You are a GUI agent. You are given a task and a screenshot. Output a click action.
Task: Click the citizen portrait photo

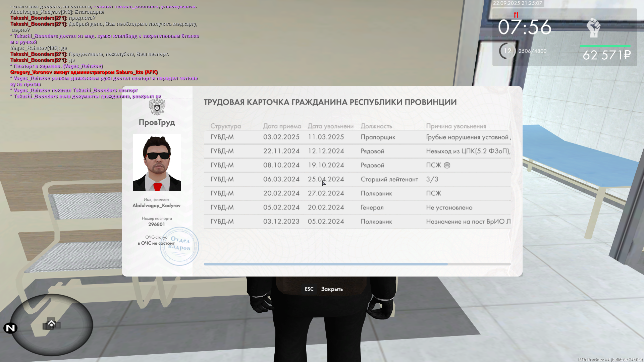tap(157, 162)
